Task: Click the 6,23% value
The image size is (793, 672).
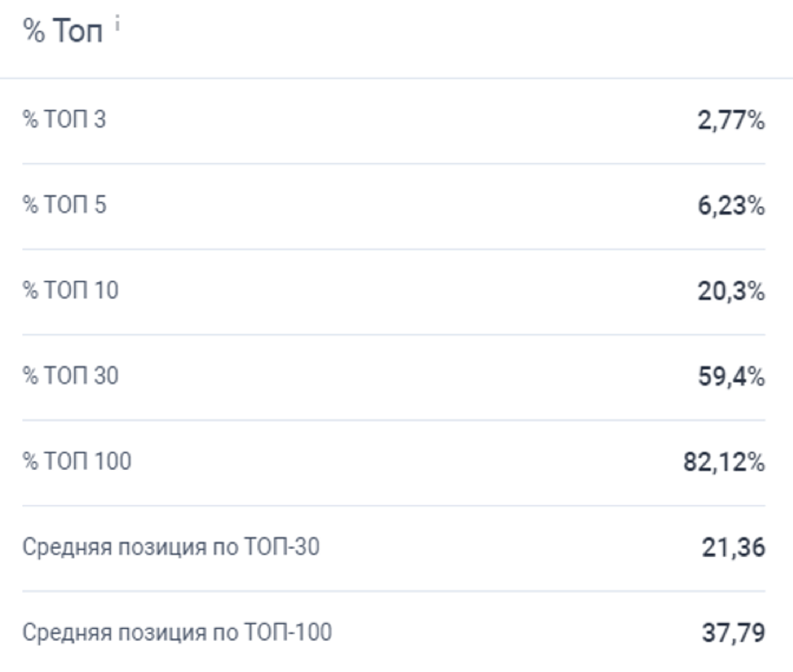Action: point(730,207)
